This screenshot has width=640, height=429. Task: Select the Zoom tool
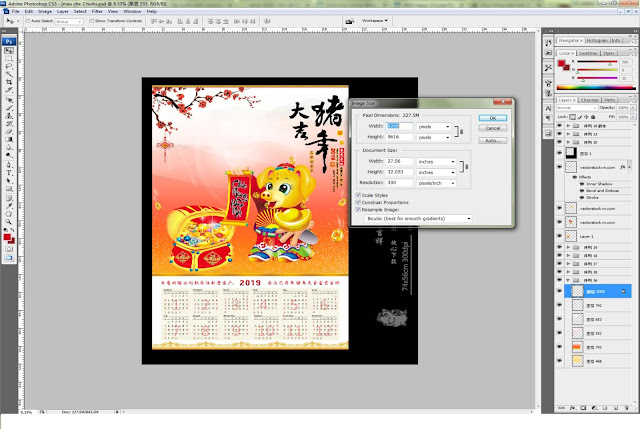(9, 222)
